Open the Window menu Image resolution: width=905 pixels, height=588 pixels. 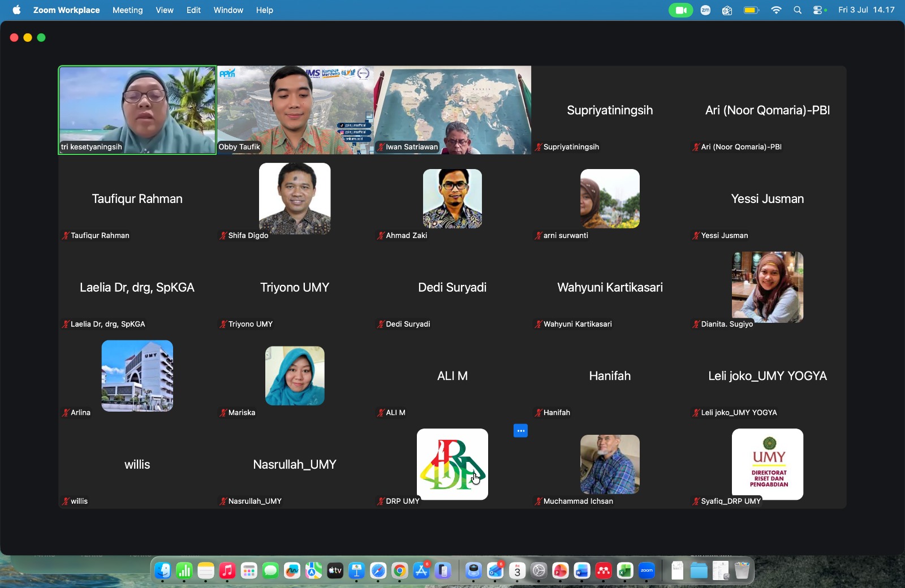pos(229,10)
